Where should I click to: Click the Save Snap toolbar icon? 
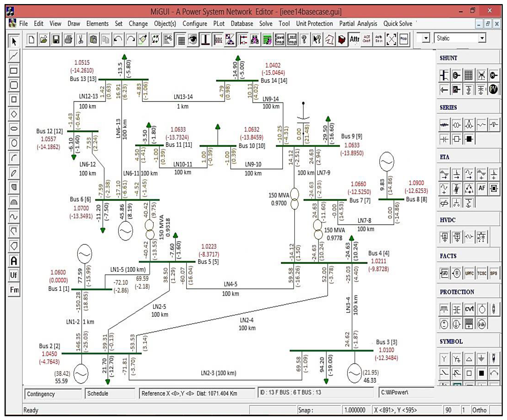click(279, 39)
